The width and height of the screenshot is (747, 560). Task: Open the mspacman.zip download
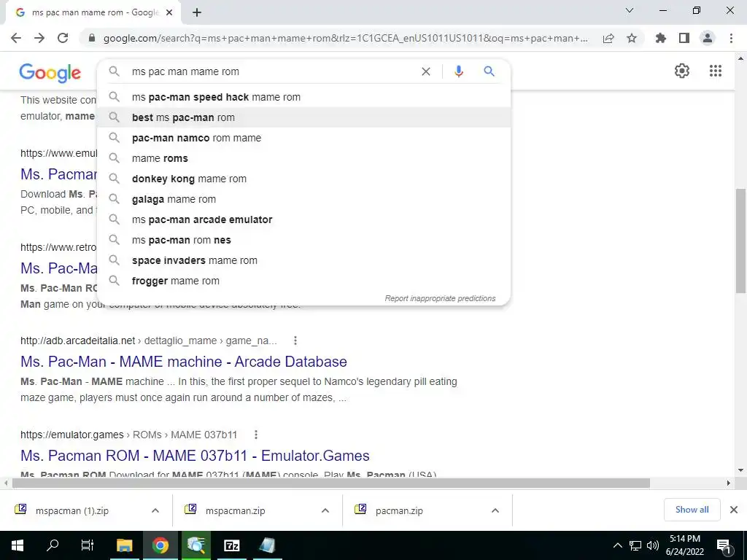(x=236, y=510)
